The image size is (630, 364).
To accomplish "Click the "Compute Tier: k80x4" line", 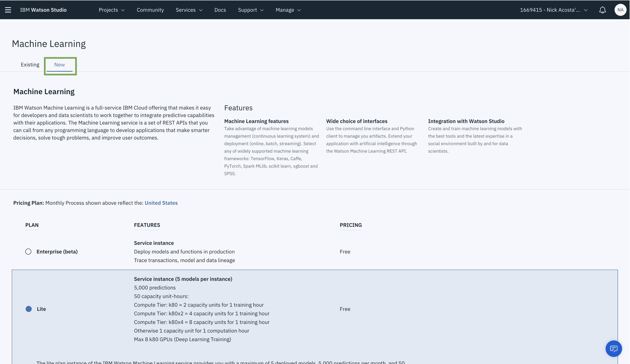I will (202, 322).
